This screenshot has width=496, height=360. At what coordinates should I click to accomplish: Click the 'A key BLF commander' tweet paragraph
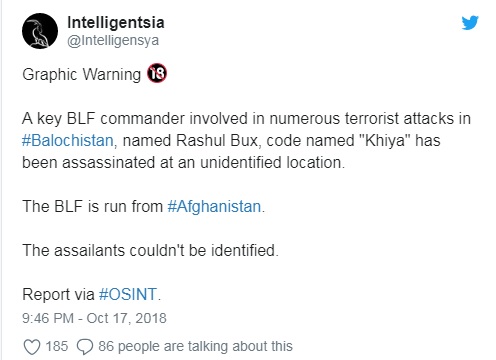click(x=246, y=140)
